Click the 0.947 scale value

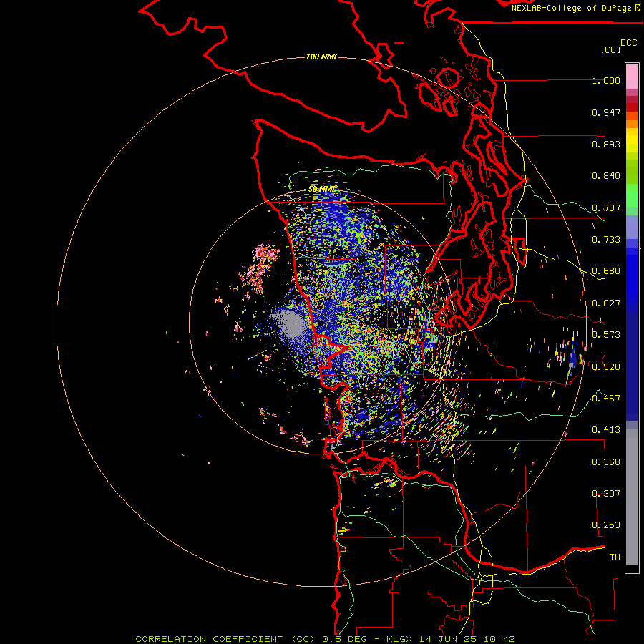click(x=606, y=112)
